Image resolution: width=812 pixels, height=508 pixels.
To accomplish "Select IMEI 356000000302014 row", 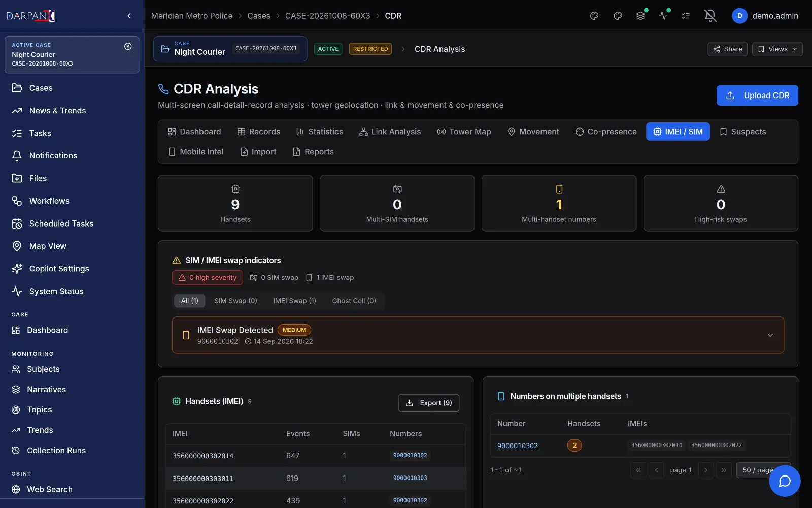I will 316,456.
